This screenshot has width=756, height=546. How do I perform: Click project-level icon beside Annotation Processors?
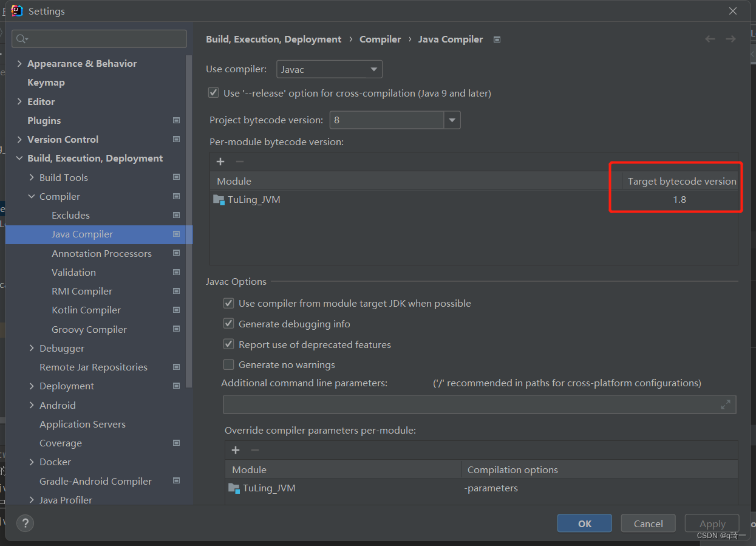tap(177, 253)
